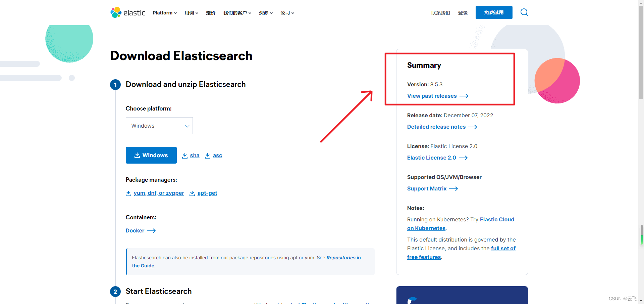The height and width of the screenshot is (304, 644).
Task: Click the arrow icon after Support Matrix
Action: 453,189
